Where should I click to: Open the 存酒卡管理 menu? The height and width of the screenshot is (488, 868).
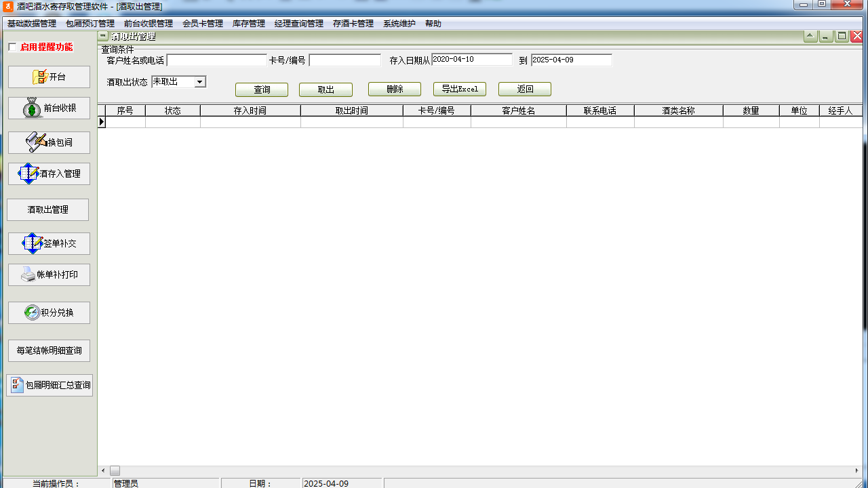pyautogui.click(x=353, y=24)
